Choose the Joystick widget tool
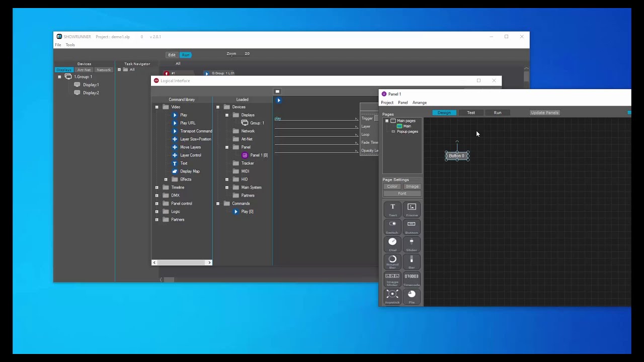Screen dimensions: 644x362 [x=392, y=297]
